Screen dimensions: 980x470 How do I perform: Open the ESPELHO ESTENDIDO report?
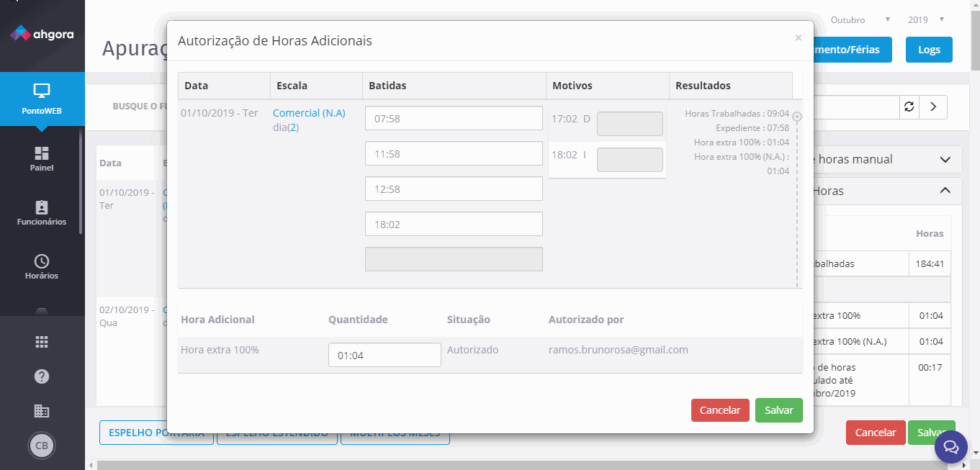pos(277,433)
